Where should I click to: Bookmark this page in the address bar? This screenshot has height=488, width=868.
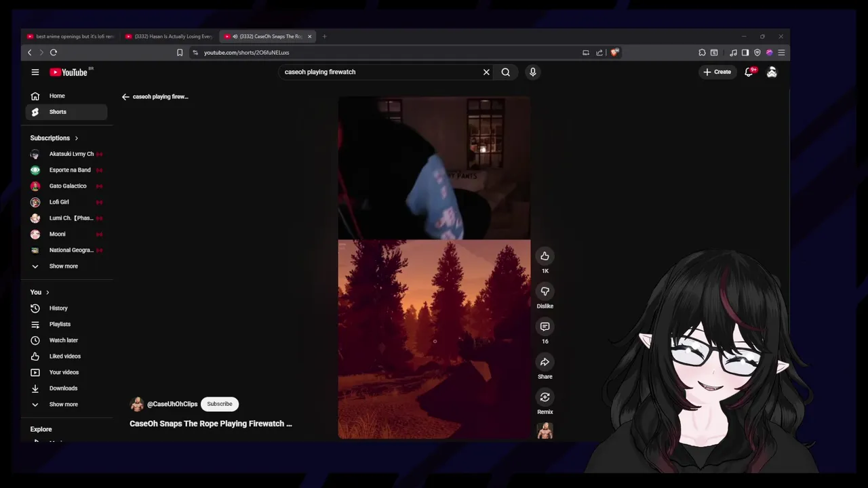(180, 52)
